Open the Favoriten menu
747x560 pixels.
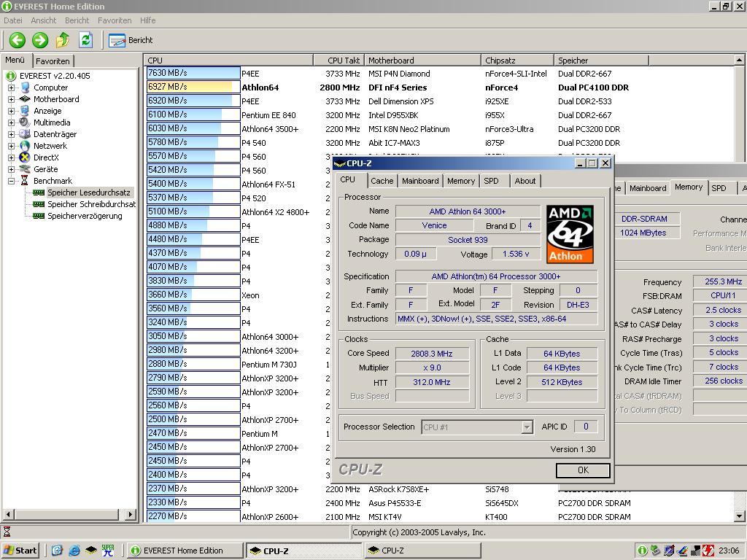(115, 20)
